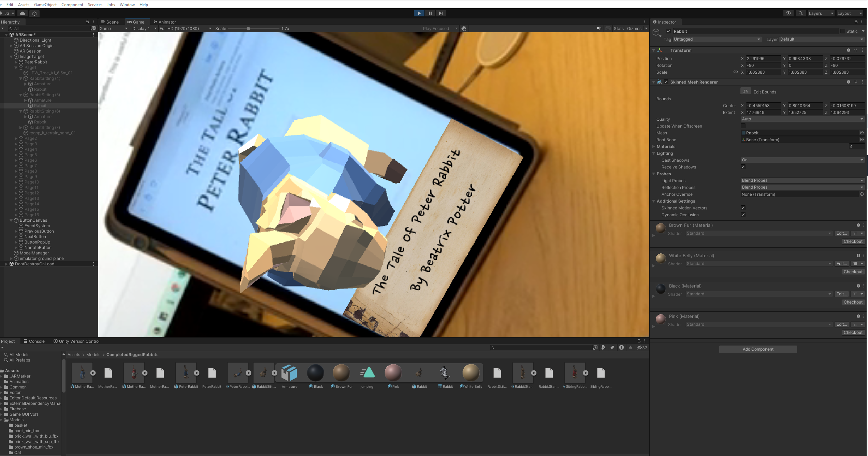Switch to the Console tab

coord(34,341)
